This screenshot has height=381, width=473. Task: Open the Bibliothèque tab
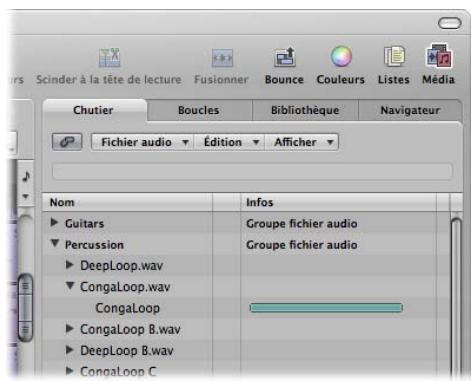[305, 110]
